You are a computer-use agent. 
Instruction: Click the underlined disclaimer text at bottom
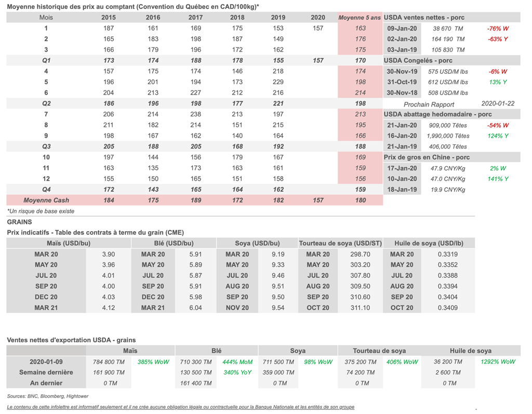(181, 407)
